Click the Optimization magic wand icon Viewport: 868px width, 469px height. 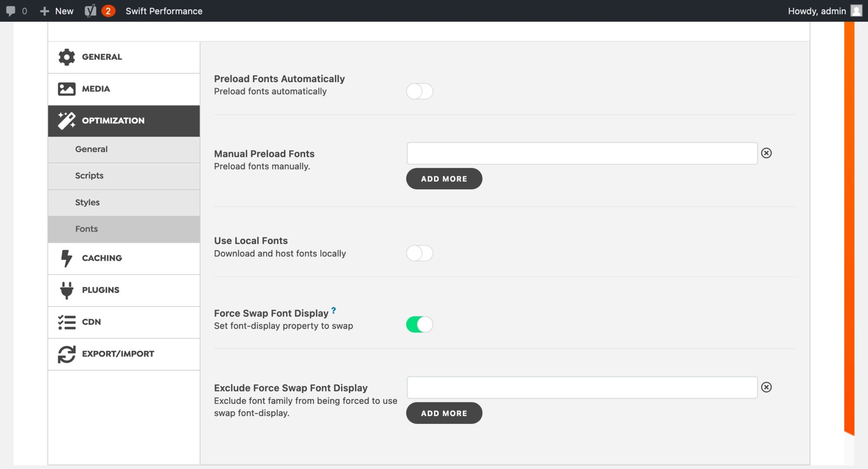66,121
